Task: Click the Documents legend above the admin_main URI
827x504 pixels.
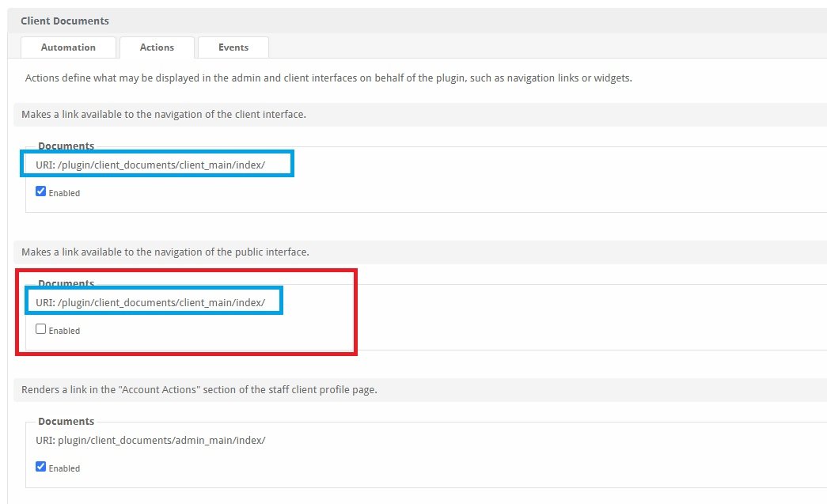Action: 66,421
